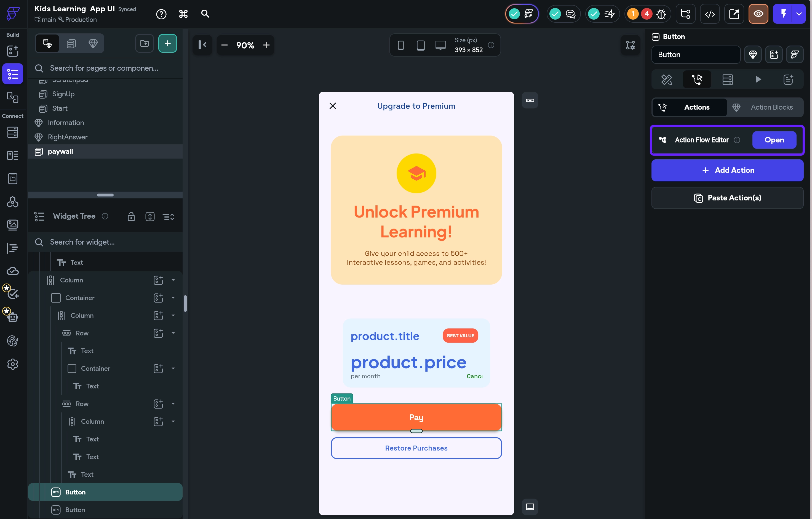Open the Action Flow Editor
This screenshot has height=519, width=812.
[774, 140]
